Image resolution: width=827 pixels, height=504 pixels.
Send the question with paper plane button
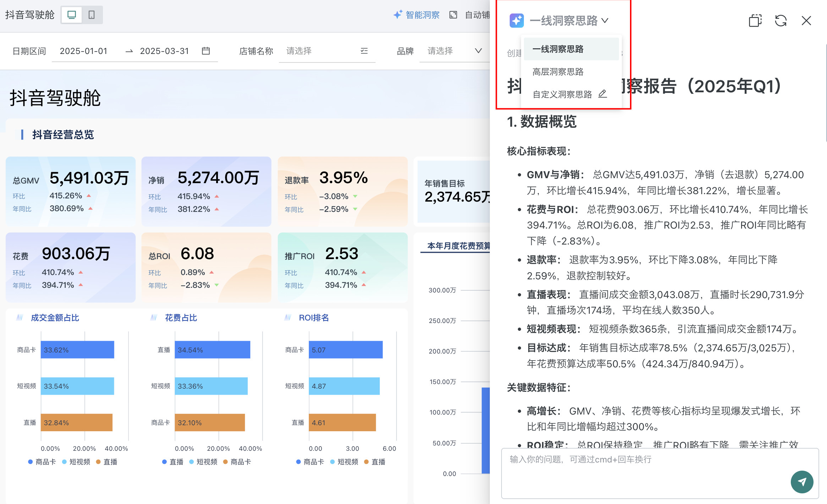[802, 482]
